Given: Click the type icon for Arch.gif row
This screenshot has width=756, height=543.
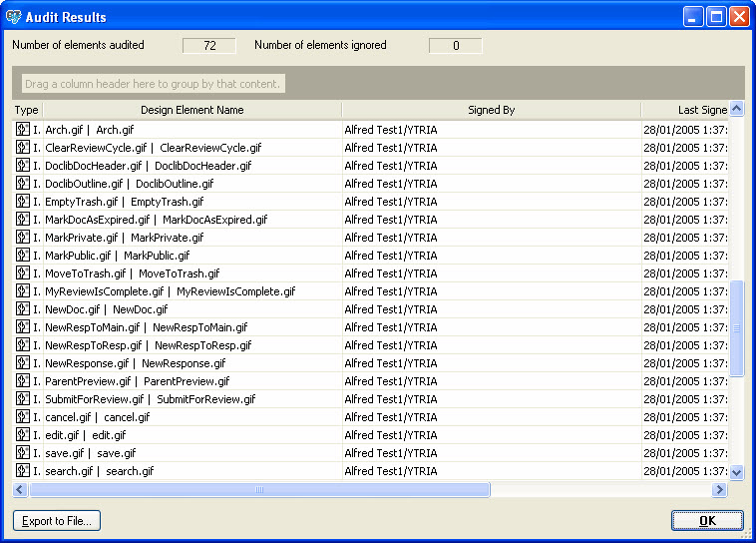Looking at the screenshot, I should coord(22,130).
